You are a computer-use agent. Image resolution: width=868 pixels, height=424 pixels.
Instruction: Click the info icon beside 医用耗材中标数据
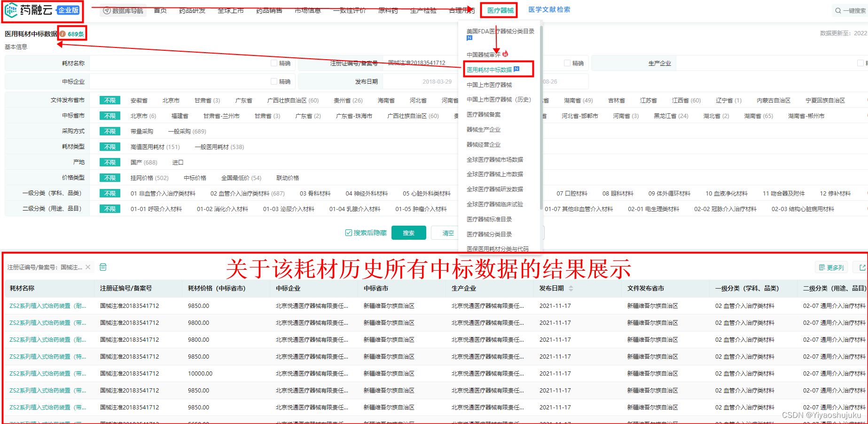click(63, 34)
